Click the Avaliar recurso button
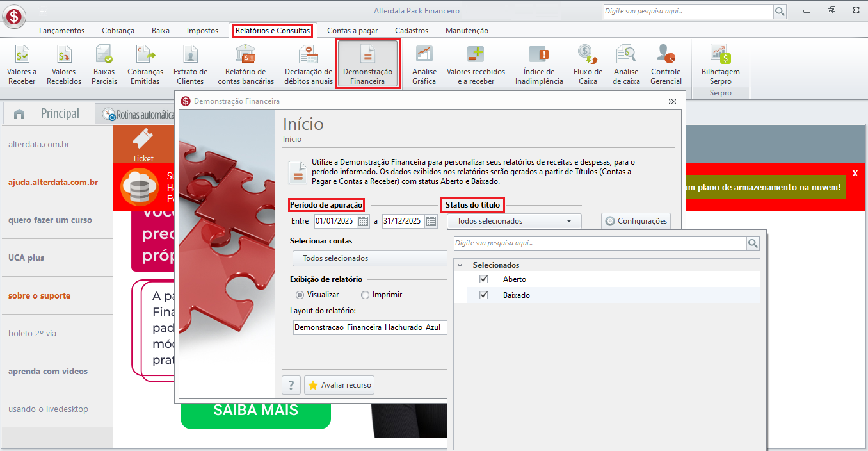The height and width of the screenshot is (451, 868). [339, 385]
